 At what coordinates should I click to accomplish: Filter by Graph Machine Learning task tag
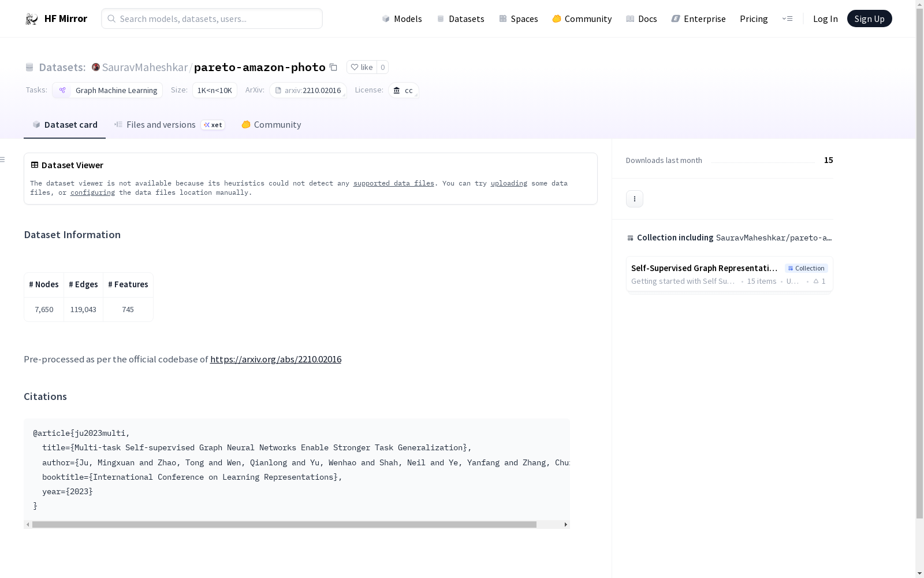pos(107,90)
